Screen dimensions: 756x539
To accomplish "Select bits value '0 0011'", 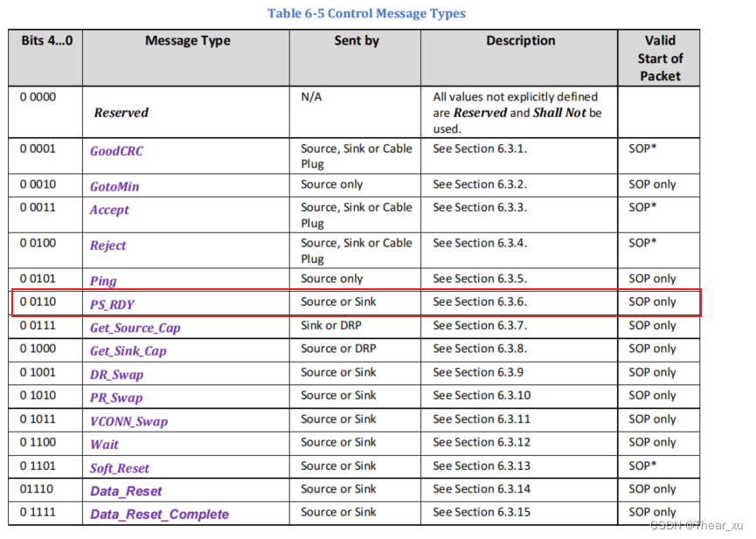I will [38, 207].
